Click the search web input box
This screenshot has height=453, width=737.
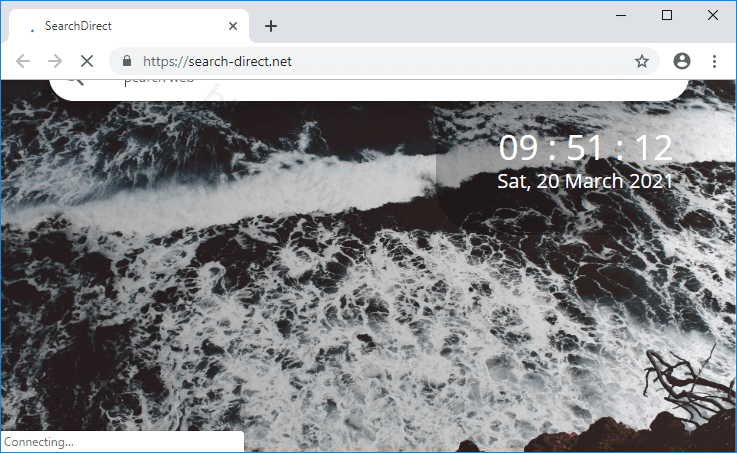(x=369, y=89)
